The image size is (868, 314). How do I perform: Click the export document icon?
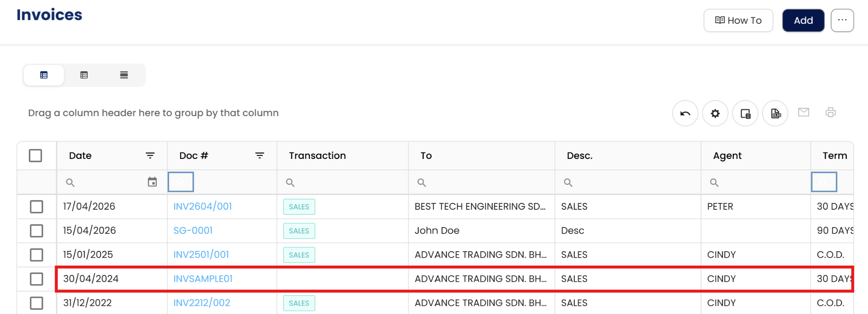click(x=775, y=113)
